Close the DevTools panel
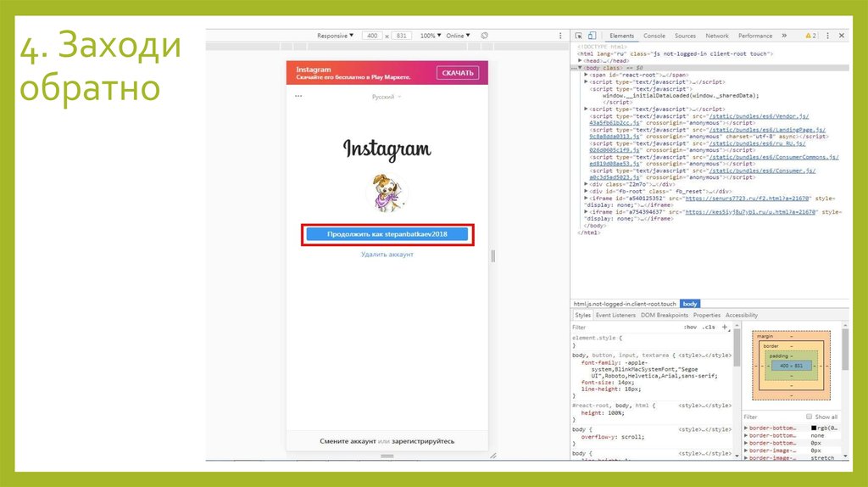 point(842,36)
